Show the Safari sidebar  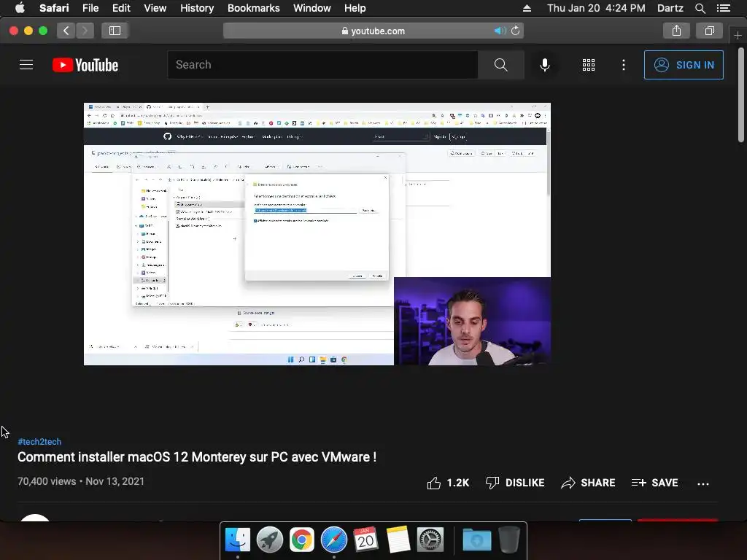coord(115,31)
